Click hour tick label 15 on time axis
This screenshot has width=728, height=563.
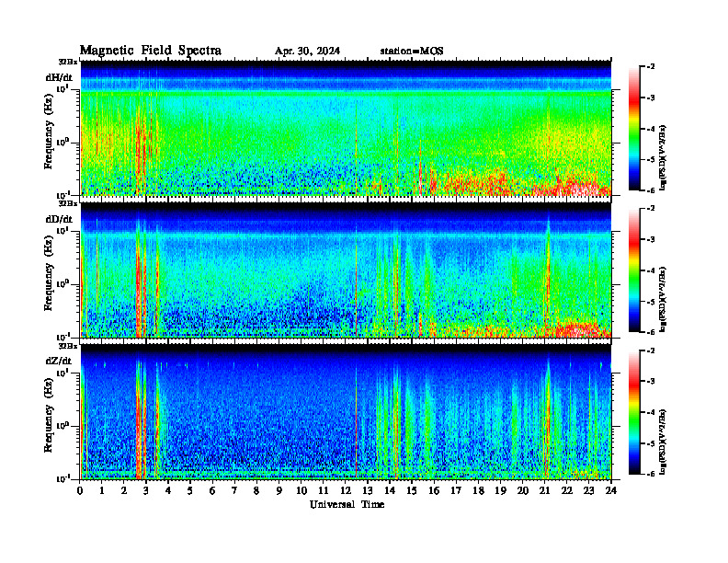tap(412, 490)
